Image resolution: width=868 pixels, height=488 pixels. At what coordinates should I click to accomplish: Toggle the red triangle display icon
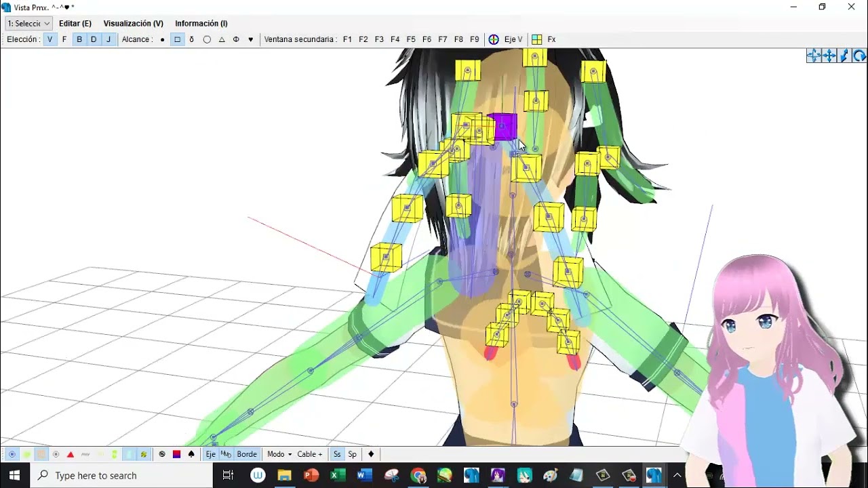[x=71, y=454]
